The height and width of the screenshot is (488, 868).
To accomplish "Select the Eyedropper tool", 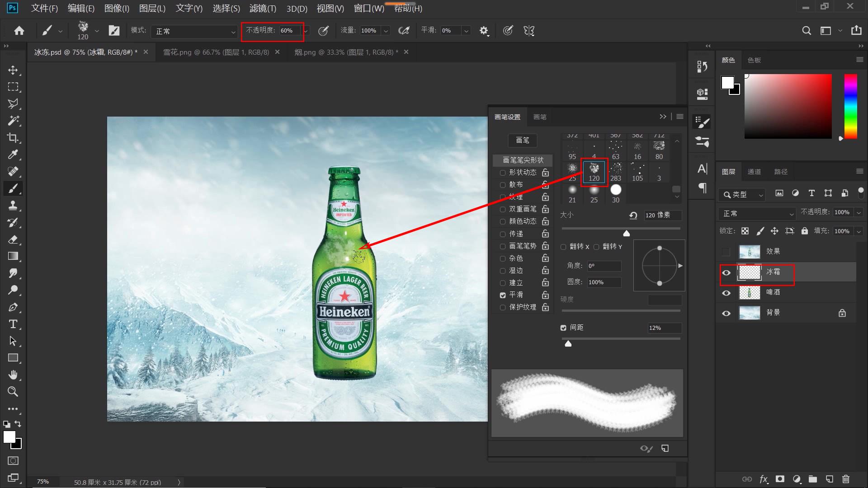I will 13,155.
